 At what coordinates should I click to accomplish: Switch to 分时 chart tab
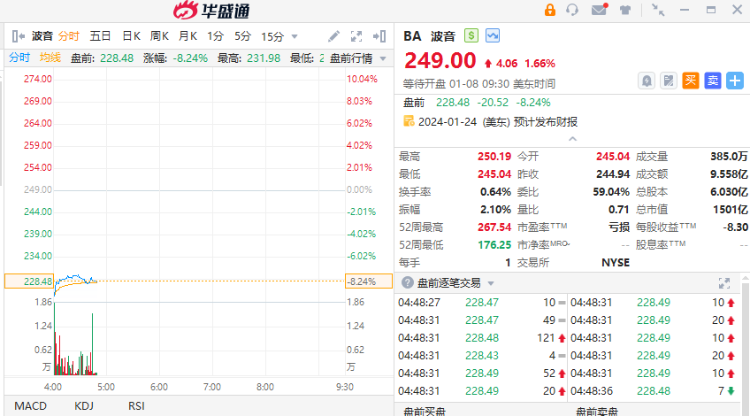tap(68, 36)
